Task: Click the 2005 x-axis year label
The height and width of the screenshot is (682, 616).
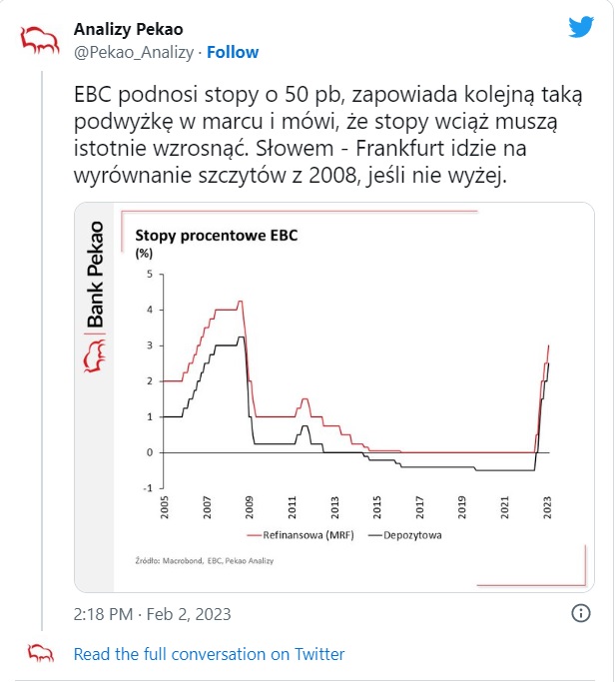Action: (x=164, y=507)
